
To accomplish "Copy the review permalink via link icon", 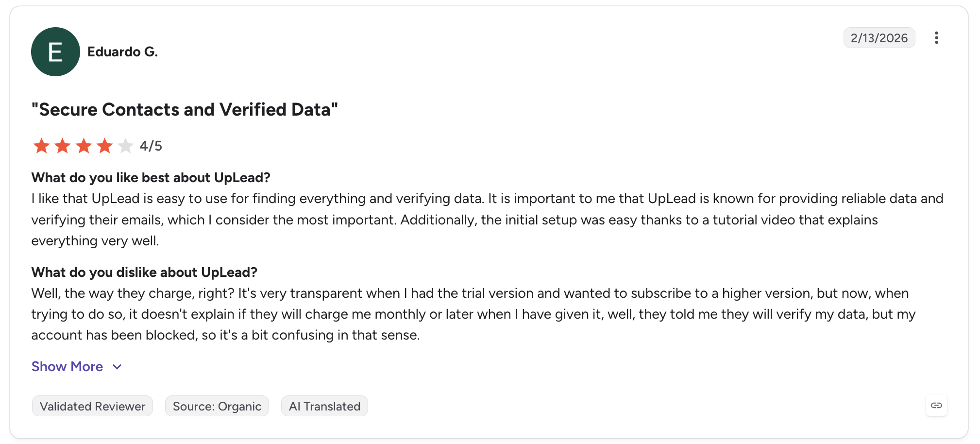I will point(936,406).
